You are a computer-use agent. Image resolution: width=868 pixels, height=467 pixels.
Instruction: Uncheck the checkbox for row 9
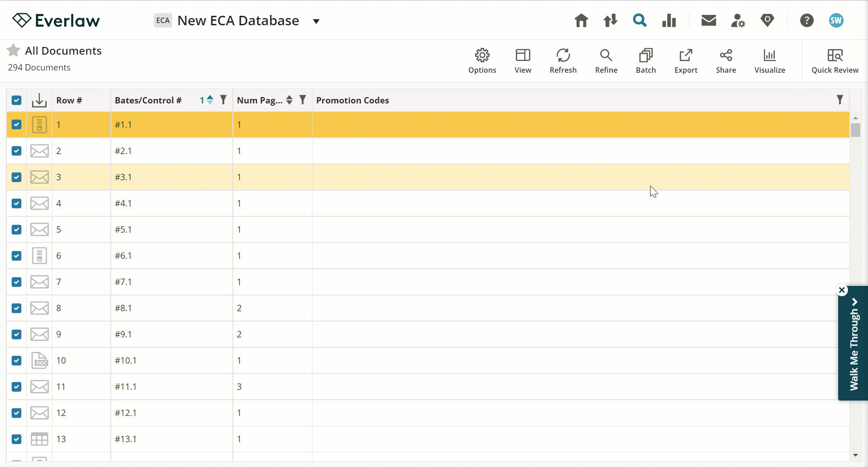(17, 334)
